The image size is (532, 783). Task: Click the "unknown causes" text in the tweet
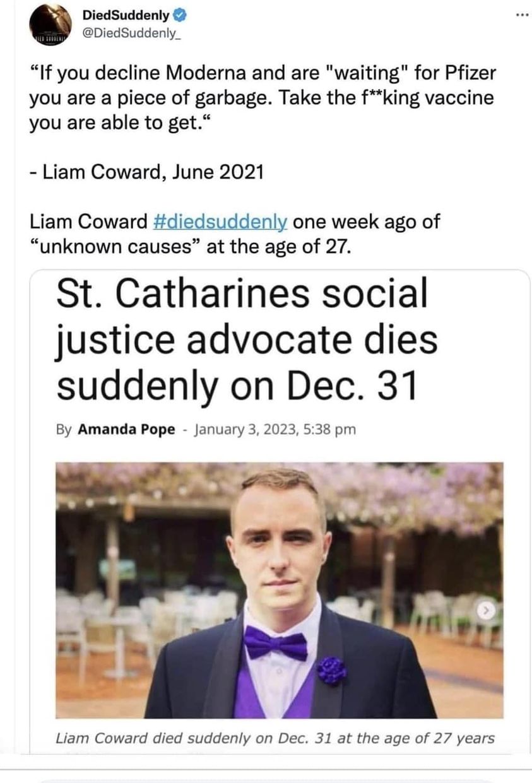[x=115, y=245]
